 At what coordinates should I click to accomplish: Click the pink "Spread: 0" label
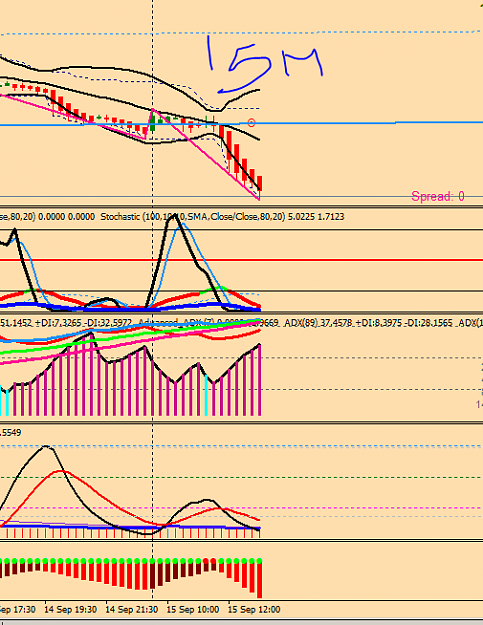tap(438, 196)
